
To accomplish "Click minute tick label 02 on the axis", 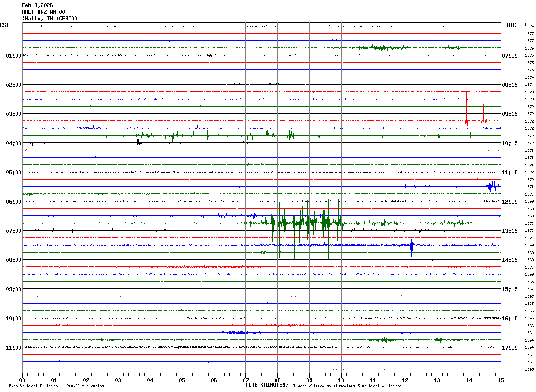I will coord(86,380).
